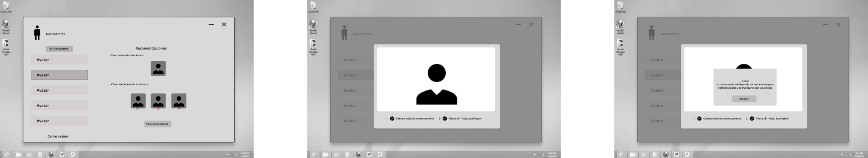This screenshot has width=868, height=158.
Task: Click Cerrar sesión to log out
Action: pyautogui.click(x=58, y=136)
